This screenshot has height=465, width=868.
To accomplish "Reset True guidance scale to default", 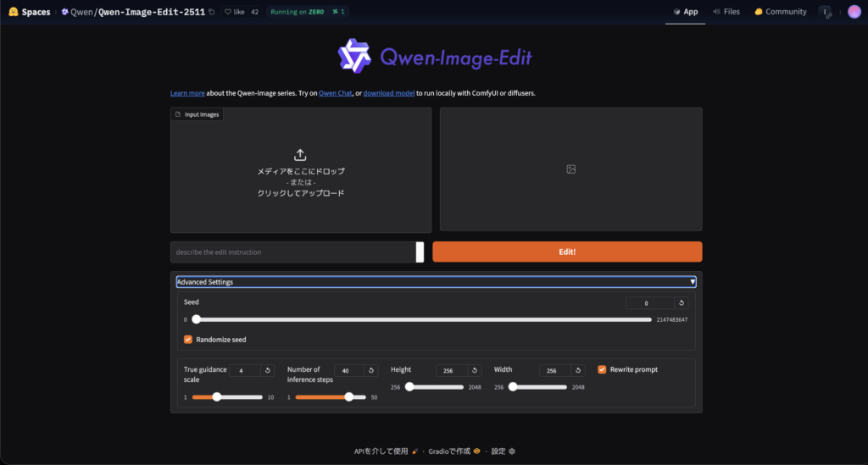I will tap(268, 370).
